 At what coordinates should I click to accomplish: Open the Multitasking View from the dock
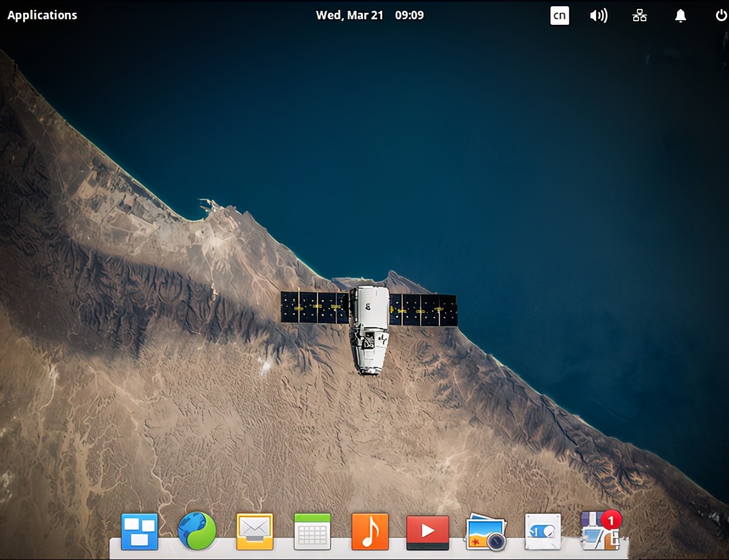pyautogui.click(x=139, y=531)
